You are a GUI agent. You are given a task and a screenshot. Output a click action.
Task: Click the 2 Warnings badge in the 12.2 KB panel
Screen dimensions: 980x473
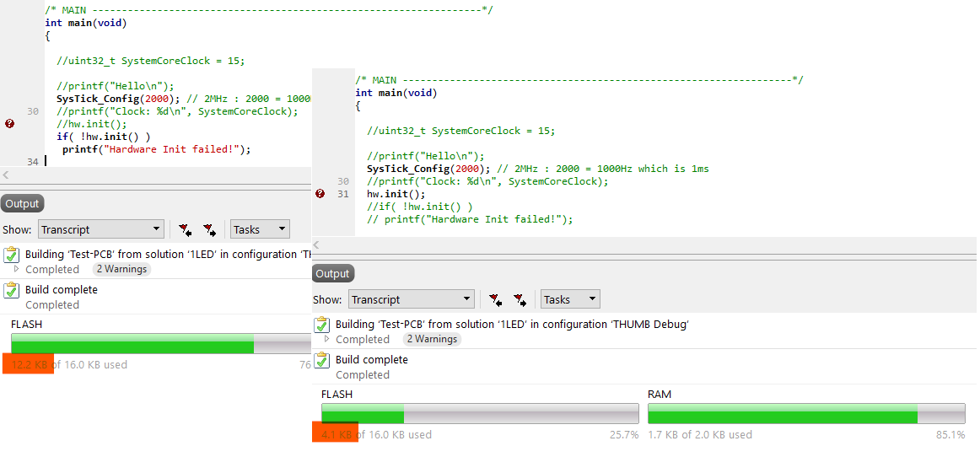coord(121,269)
